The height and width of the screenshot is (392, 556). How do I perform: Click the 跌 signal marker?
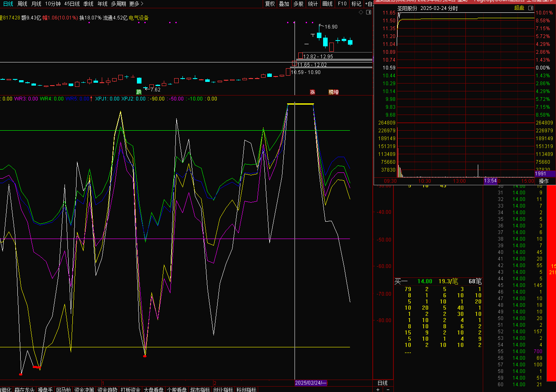click(x=139, y=92)
